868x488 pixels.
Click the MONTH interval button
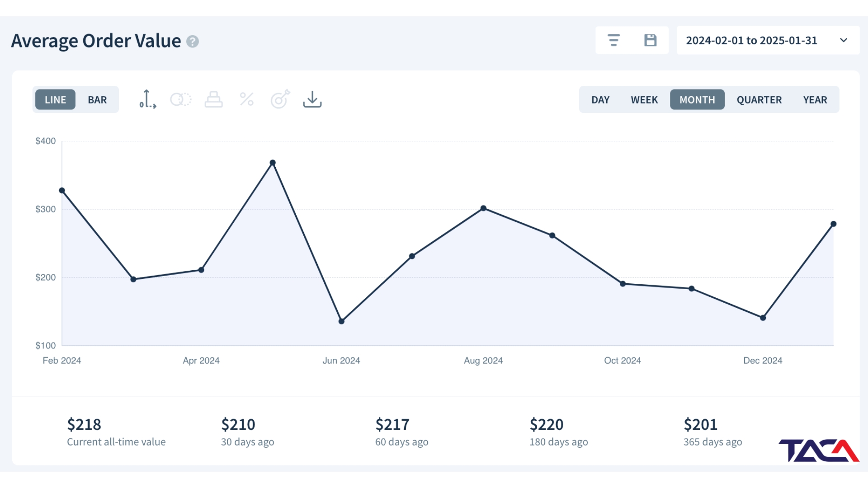(x=697, y=100)
